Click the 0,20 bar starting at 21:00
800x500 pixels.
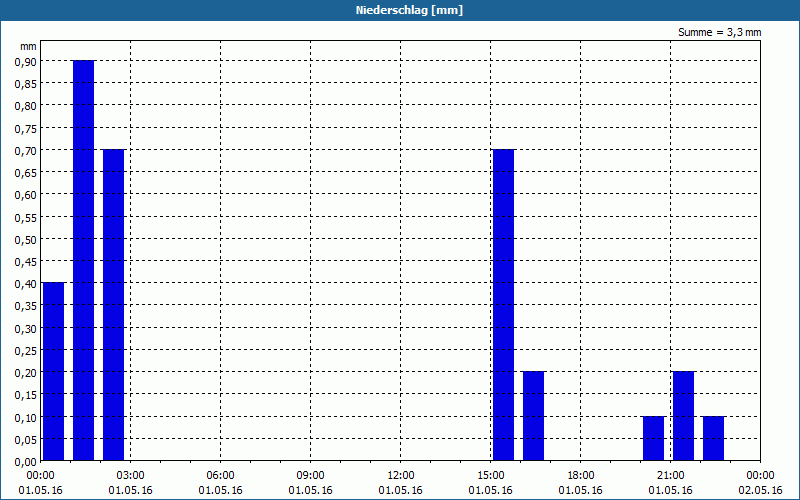click(684, 416)
